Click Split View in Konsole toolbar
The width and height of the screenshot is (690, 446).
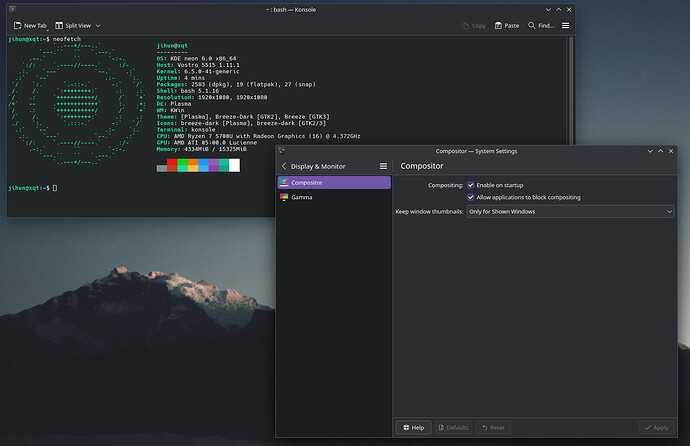click(73, 26)
